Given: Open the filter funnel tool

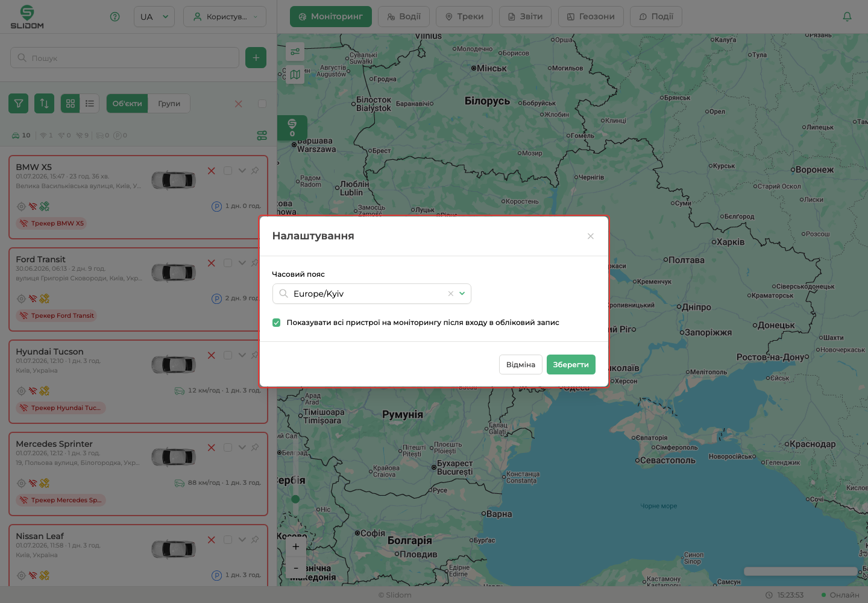Looking at the screenshot, I should tap(19, 104).
